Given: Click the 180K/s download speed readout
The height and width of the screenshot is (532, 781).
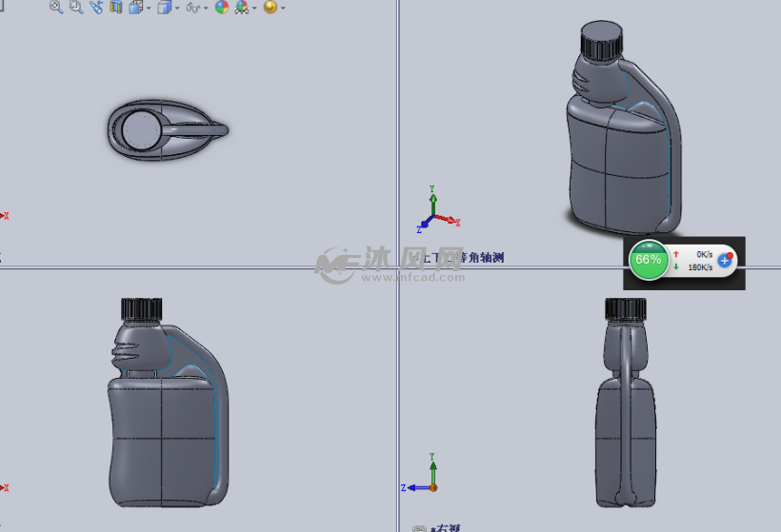Looking at the screenshot, I should pyautogui.click(x=700, y=267).
